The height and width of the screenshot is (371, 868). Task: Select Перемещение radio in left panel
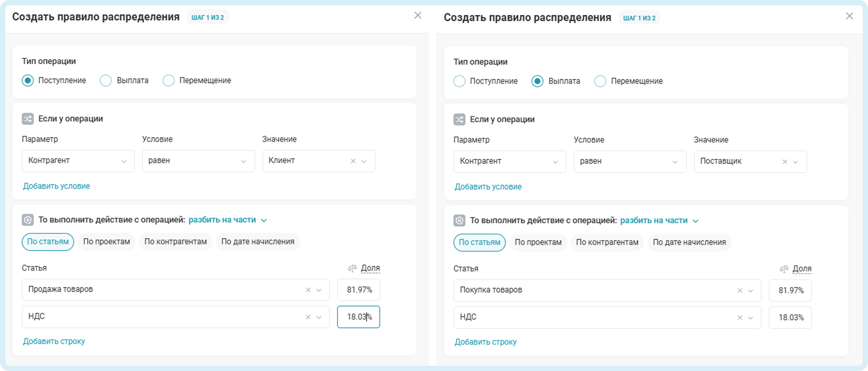[x=168, y=80]
